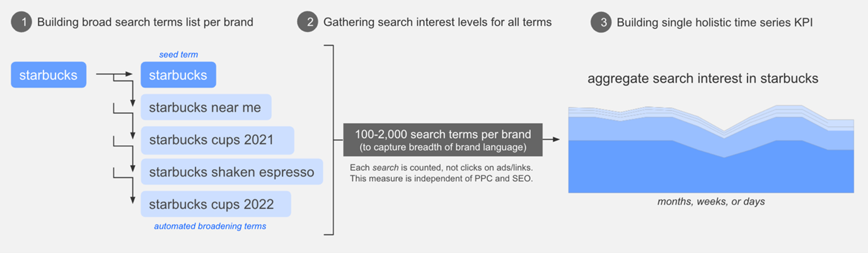The image size is (868, 253).
Task: Click the step 2 number circle
Action: click(308, 22)
